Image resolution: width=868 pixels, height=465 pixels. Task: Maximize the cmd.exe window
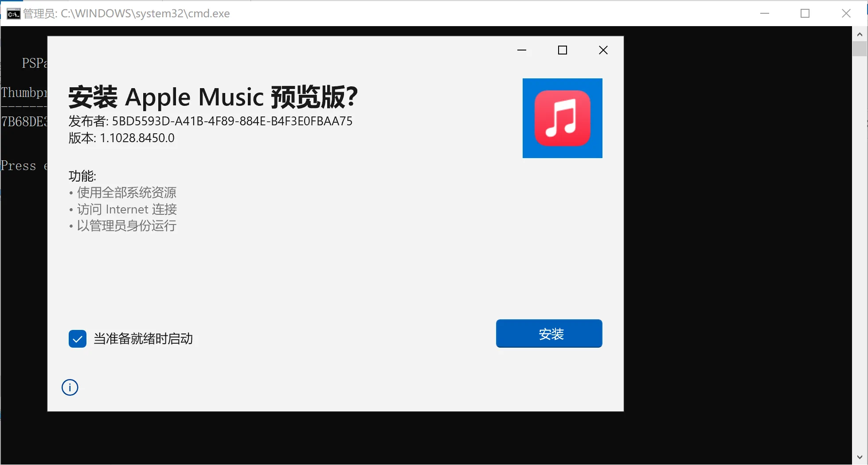(x=805, y=14)
